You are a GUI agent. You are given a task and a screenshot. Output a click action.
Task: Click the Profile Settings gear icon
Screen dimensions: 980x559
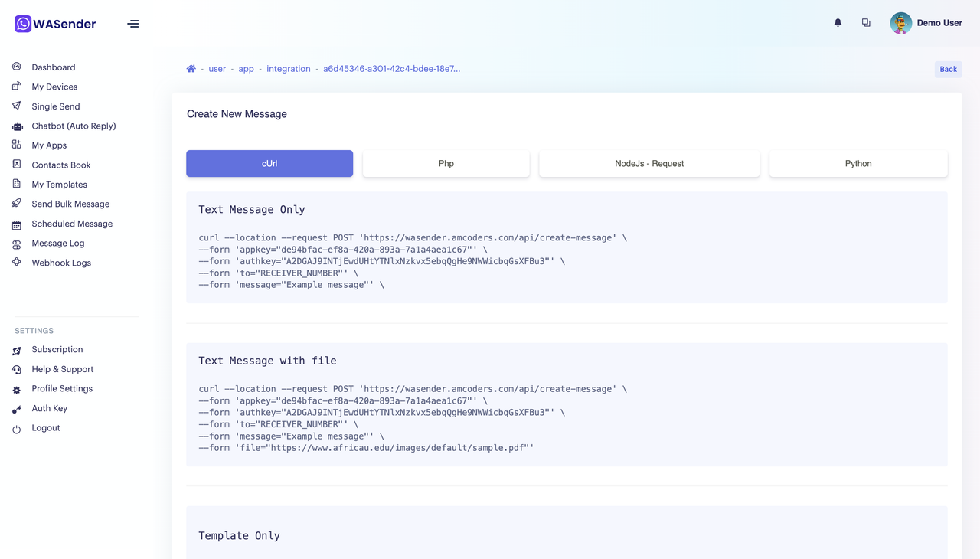(17, 390)
